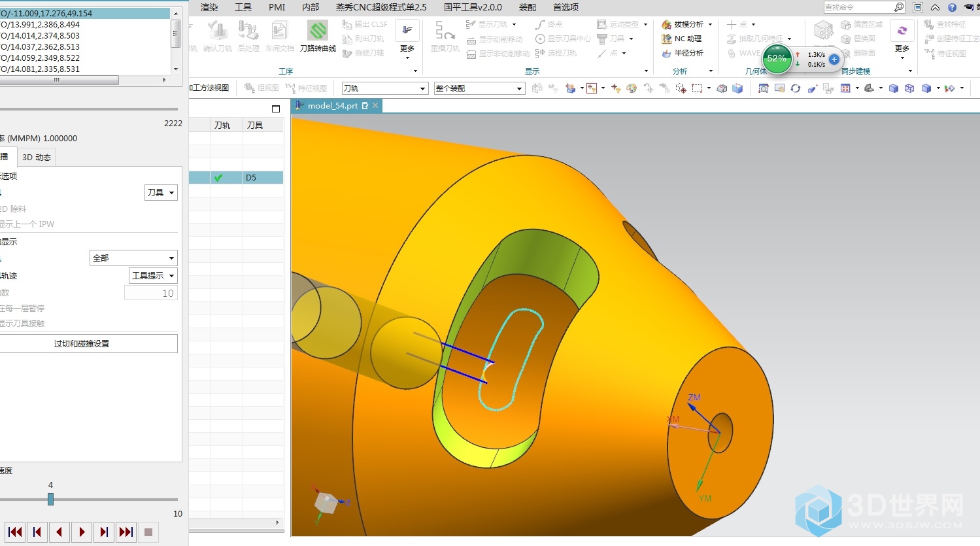Click the color palette icon in selection bar
This screenshot has width=980, height=546.
[632, 88]
